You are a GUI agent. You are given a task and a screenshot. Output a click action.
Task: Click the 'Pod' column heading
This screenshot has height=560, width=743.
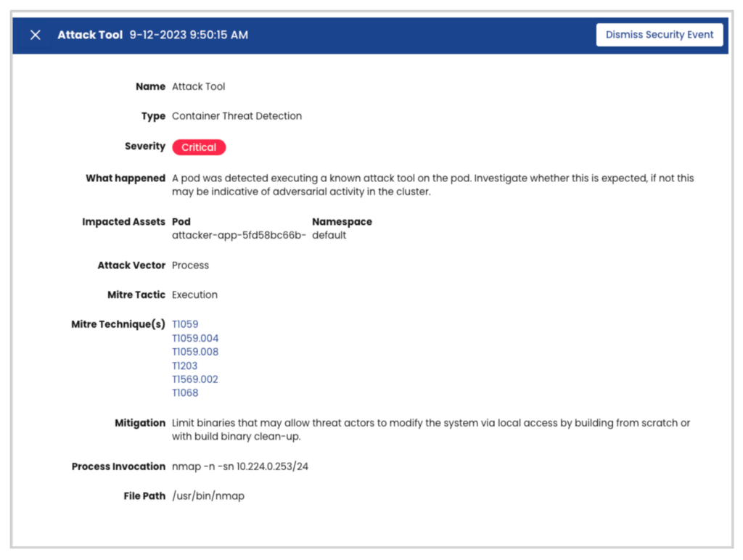point(181,222)
